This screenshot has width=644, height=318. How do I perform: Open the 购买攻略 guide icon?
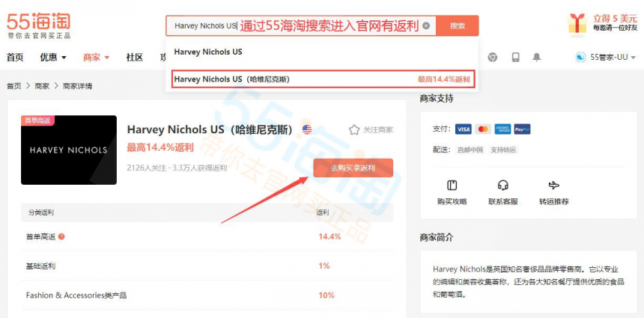452,186
